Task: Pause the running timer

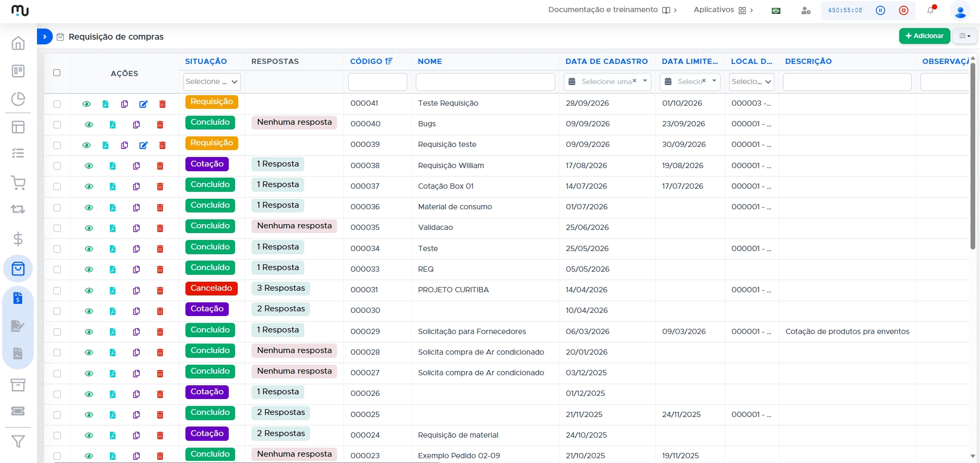Action: pyautogui.click(x=880, y=10)
